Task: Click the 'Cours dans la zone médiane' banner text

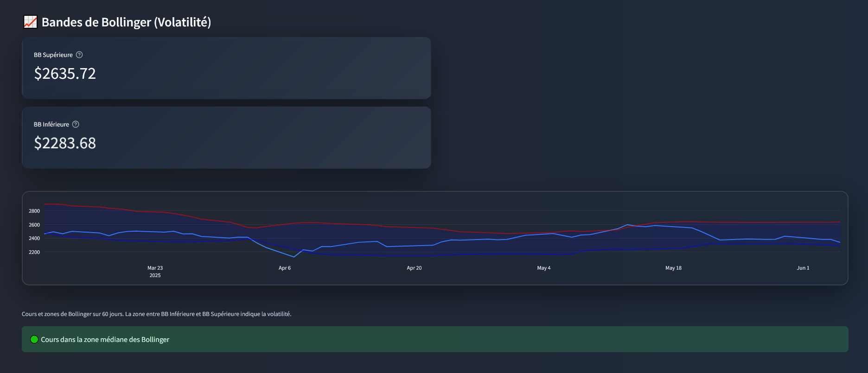Action: coord(105,340)
